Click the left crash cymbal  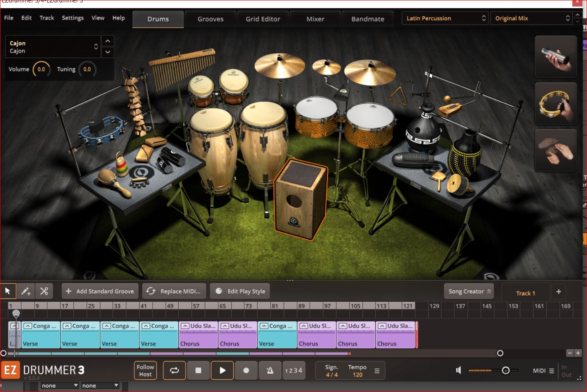[279, 65]
